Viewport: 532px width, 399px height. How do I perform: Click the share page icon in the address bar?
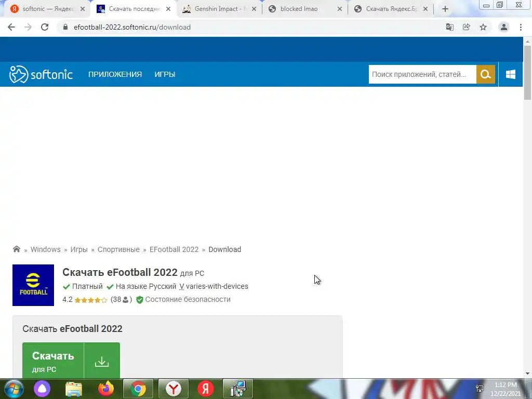pyautogui.click(x=467, y=27)
